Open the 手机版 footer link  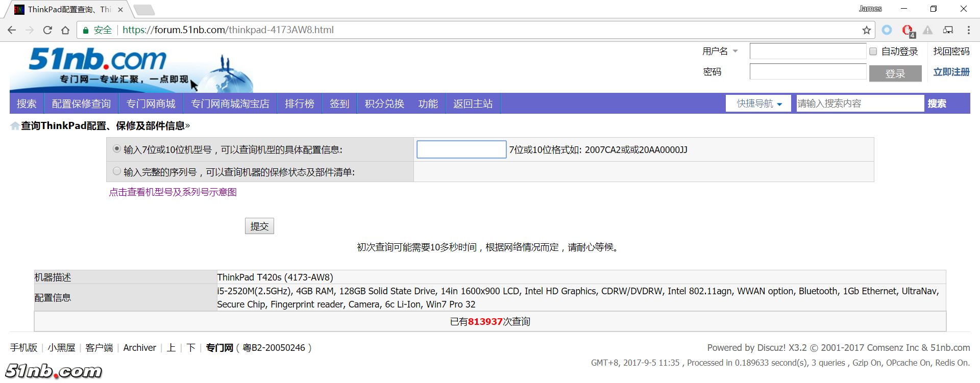[x=23, y=348]
